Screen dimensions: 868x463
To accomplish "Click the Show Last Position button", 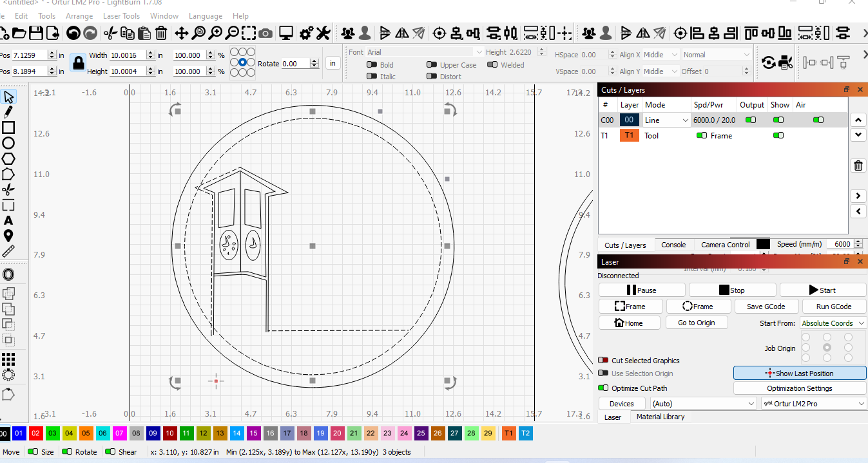I will (800, 373).
